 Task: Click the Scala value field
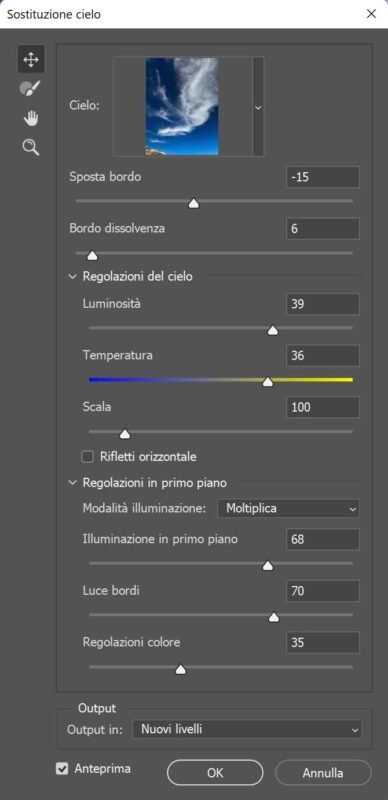pos(323,407)
